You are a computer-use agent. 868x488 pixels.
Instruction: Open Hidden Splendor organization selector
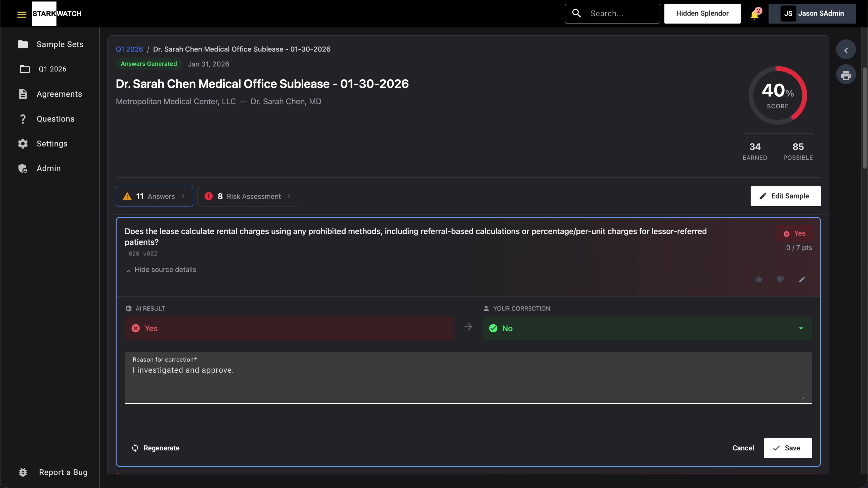click(x=702, y=14)
